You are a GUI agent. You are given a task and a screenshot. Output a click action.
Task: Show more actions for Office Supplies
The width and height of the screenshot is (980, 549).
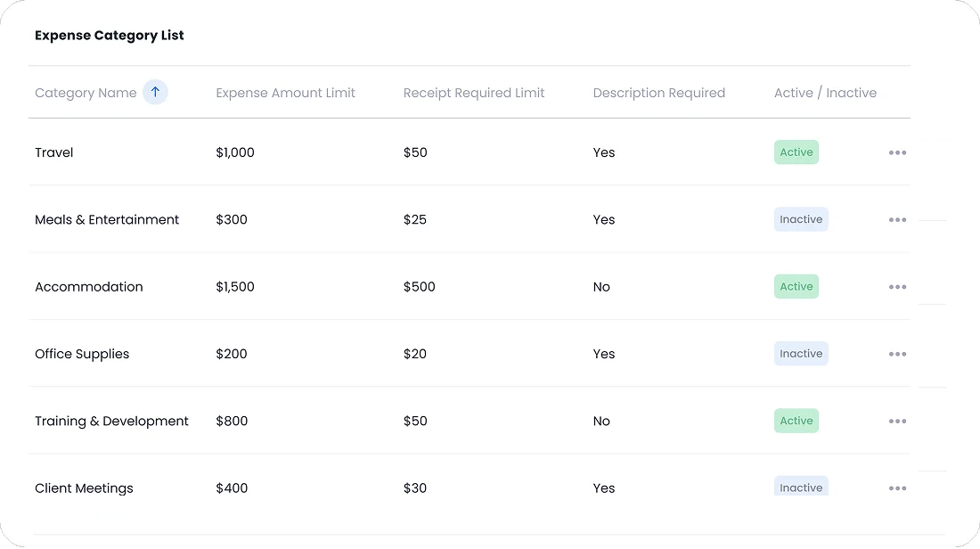click(897, 354)
